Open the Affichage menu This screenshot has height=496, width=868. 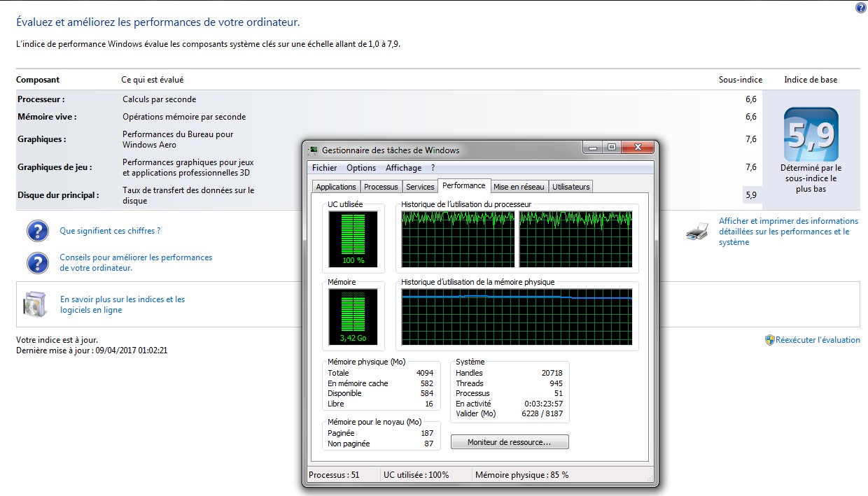[403, 168]
